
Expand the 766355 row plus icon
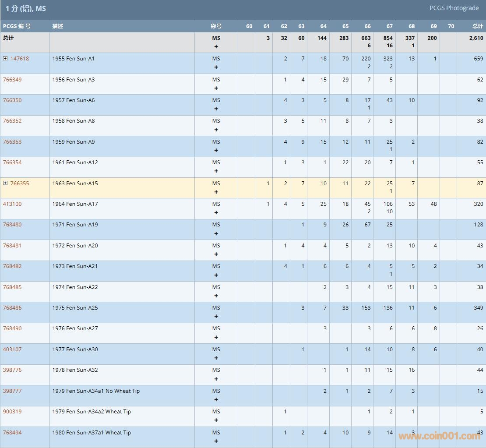pyautogui.click(x=5, y=183)
